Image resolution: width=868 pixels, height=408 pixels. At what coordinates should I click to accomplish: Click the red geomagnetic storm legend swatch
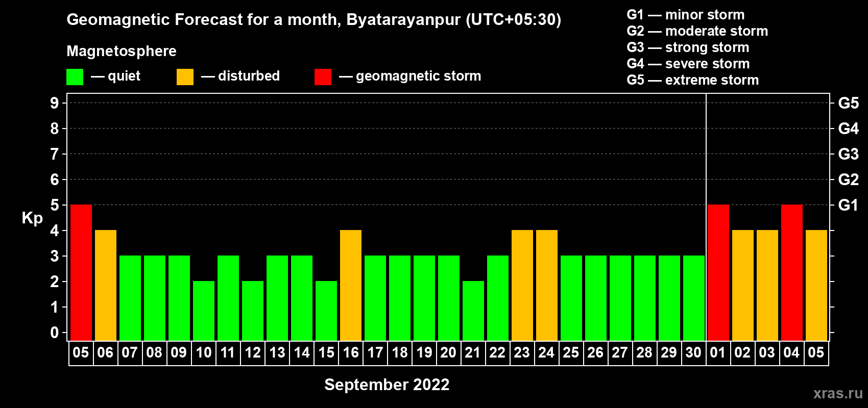coord(323,77)
